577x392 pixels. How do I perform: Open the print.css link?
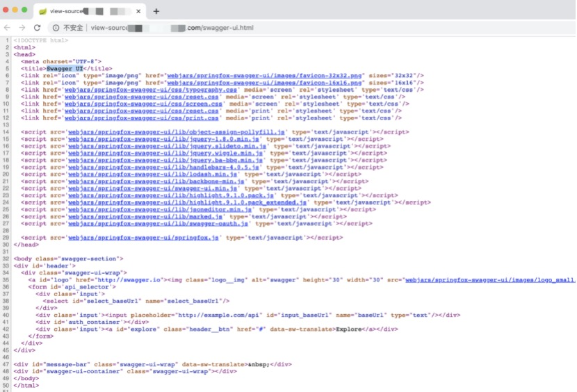pos(141,117)
